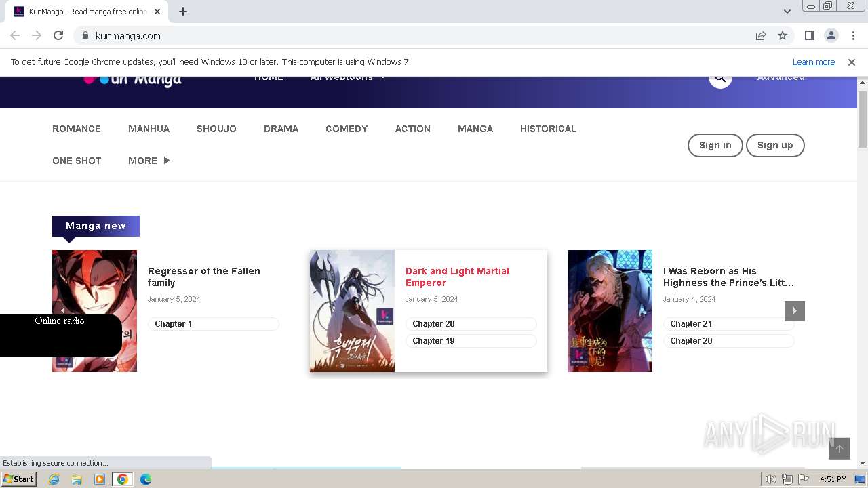Open Chapter 21 of I Was Reborn
The image size is (868, 488).
[728, 324]
